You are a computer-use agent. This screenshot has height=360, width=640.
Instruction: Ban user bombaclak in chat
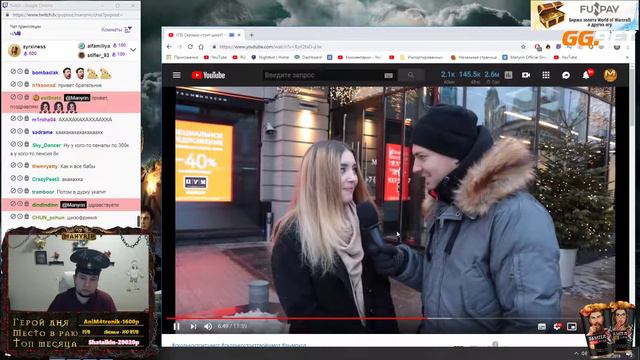[13, 71]
